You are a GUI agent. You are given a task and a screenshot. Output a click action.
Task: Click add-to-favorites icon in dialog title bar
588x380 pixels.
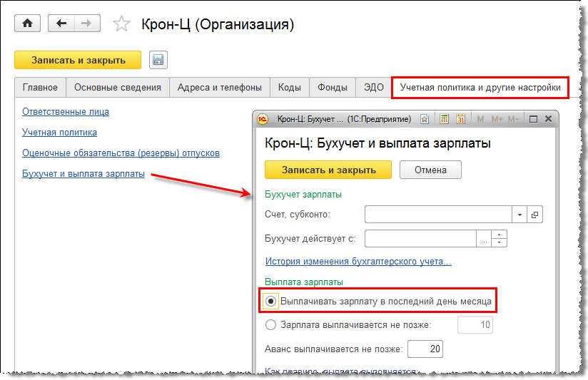point(425,119)
